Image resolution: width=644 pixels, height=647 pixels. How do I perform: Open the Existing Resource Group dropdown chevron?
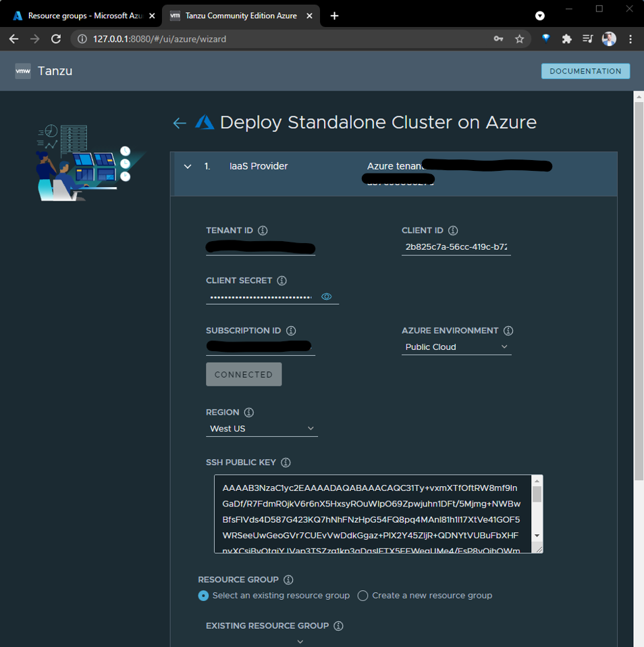tap(300, 642)
